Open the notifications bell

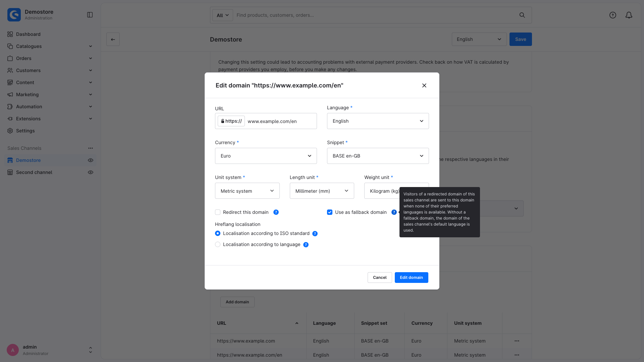coord(629,15)
